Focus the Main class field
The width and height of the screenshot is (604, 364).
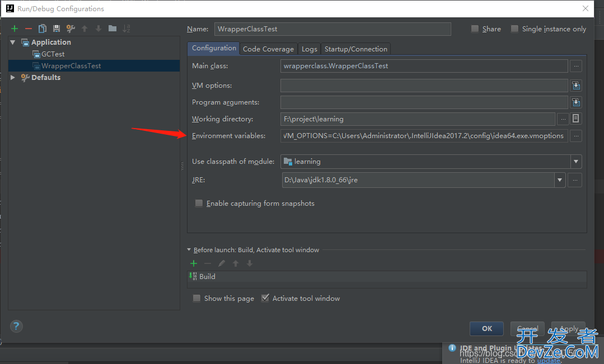coord(424,66)
